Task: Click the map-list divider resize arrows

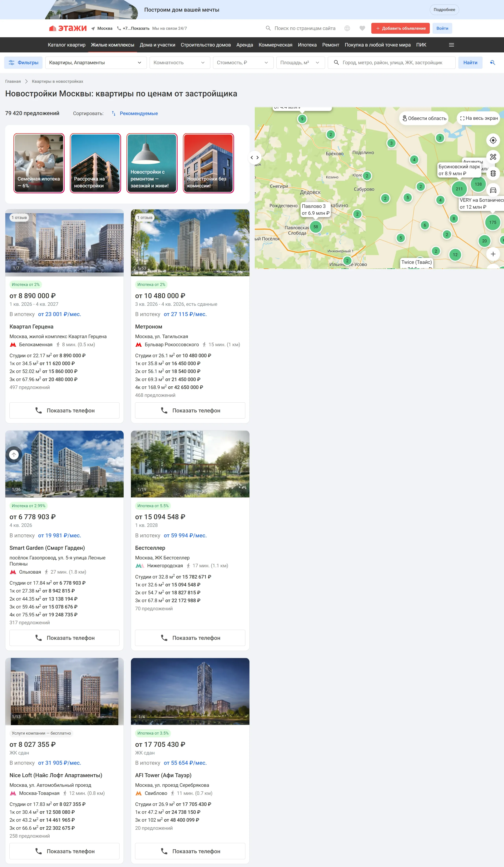Action: (x=254, y=158)
